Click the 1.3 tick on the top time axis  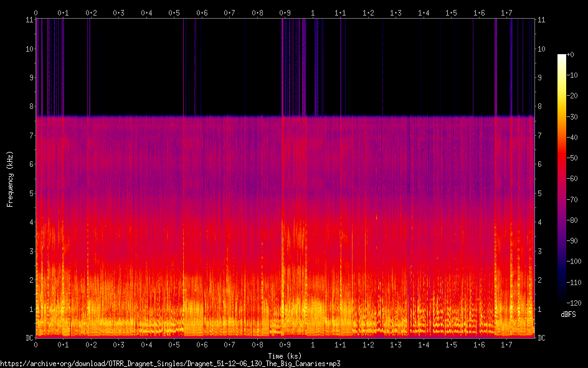pos(396,12)
